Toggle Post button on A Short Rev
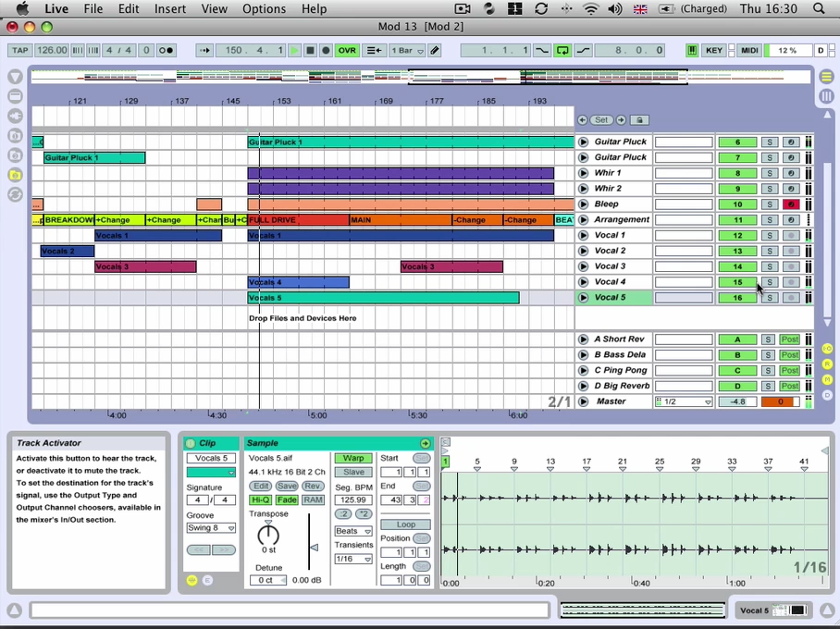 (790, 339)
